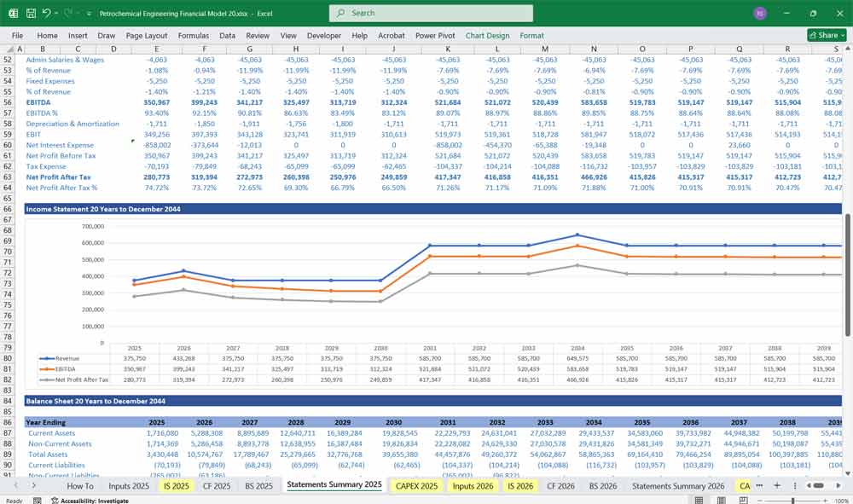Screen dimensions: 853x504
Task: Open the Customize Quick Access Toolbar dropdown
Action: click(89, 13)
